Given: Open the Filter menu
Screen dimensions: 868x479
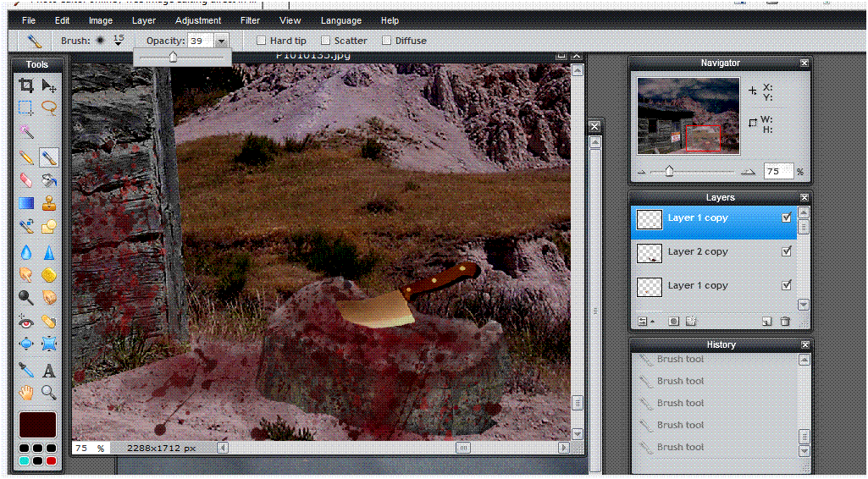Looking at the screenshot, I should [250, 20].
